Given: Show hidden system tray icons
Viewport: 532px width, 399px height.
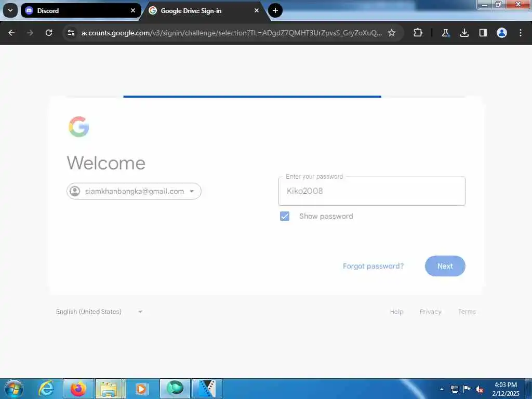Looking at the screenshot, I should (442, 389).
